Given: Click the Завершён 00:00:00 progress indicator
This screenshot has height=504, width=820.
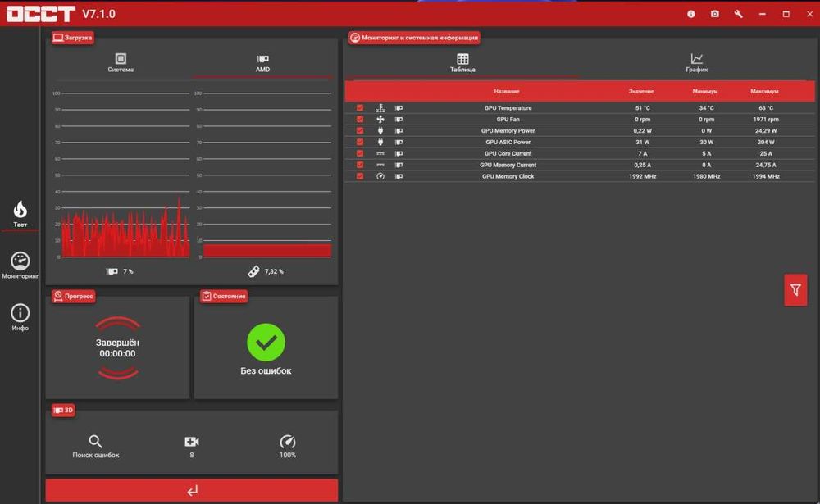Looking at the screenshot, I should tap(117, 347).
